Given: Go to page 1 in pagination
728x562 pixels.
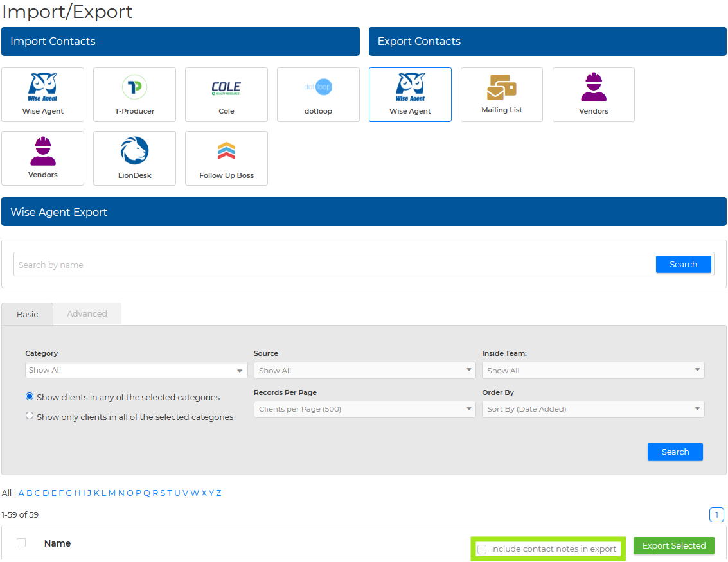Looking at the screenshot, I should pos(716,514).
